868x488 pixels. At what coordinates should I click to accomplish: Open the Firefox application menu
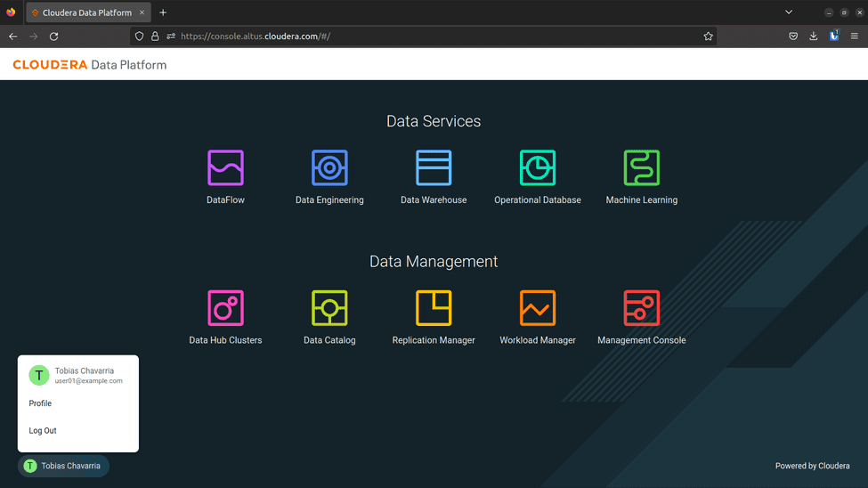click(x=854, y=36)
